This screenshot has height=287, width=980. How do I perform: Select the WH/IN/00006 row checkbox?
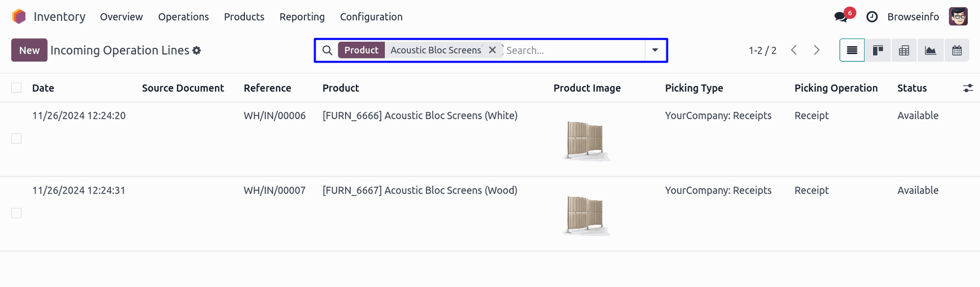click(16, 139)
